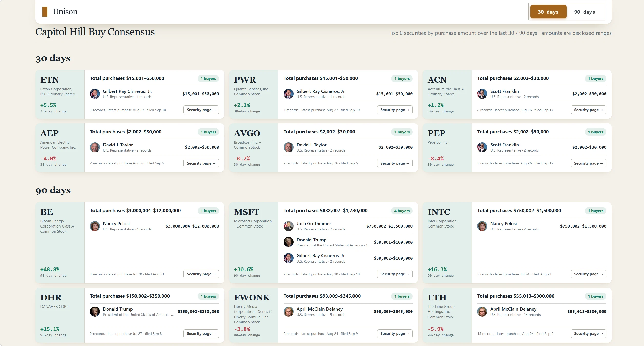This screenshot has width=644, height=346.
Task: Click April McClain Delaney avatar in LTH card
Action: click(x=482, y=312)
